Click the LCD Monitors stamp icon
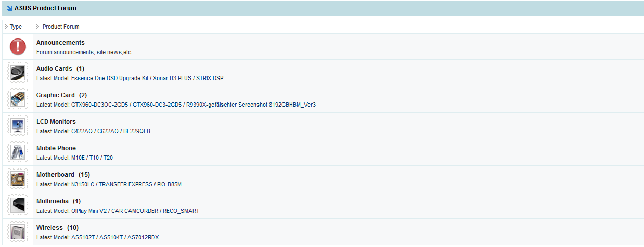The height and width of the screenshot is (247, 644). tap(18, 126)
